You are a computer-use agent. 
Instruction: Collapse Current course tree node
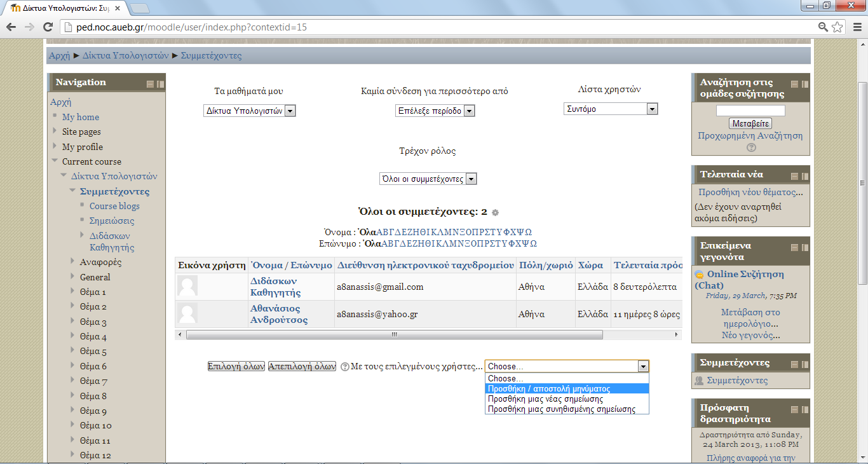(x=55, y=161)
